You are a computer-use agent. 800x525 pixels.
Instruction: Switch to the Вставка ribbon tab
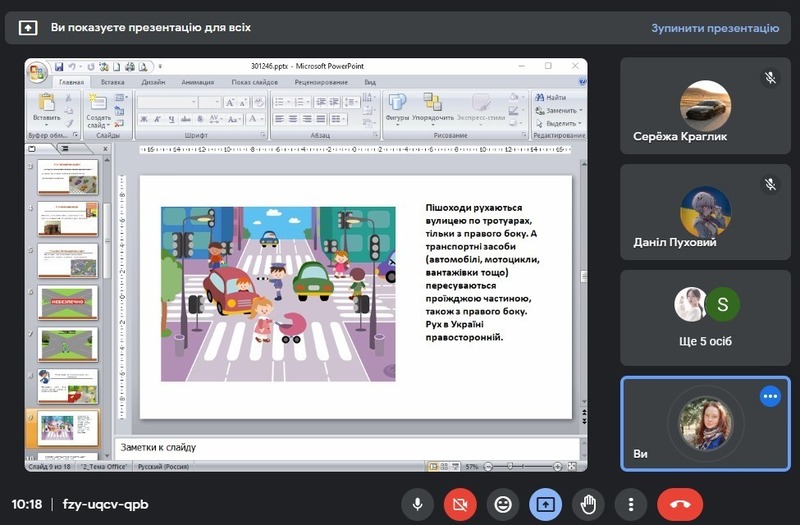coord(113,82)
